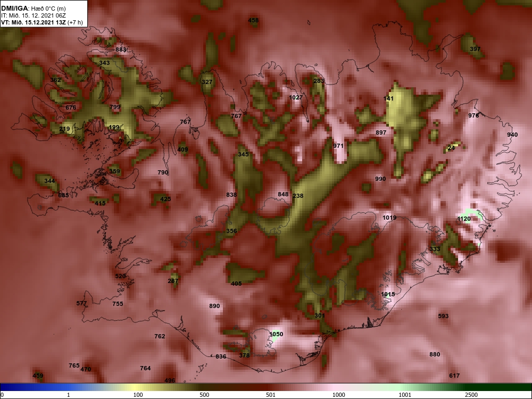Click the map value 458

(253, 20)
